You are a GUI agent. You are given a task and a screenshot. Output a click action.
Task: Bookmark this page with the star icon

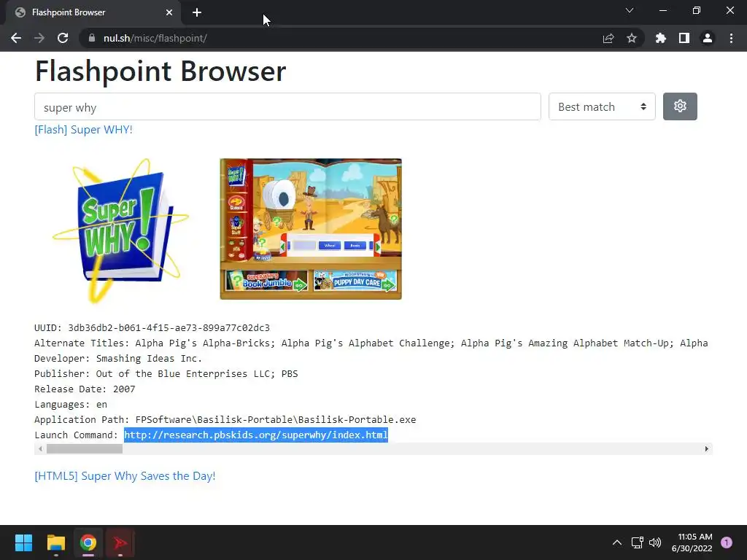click(x=632, y=38)
